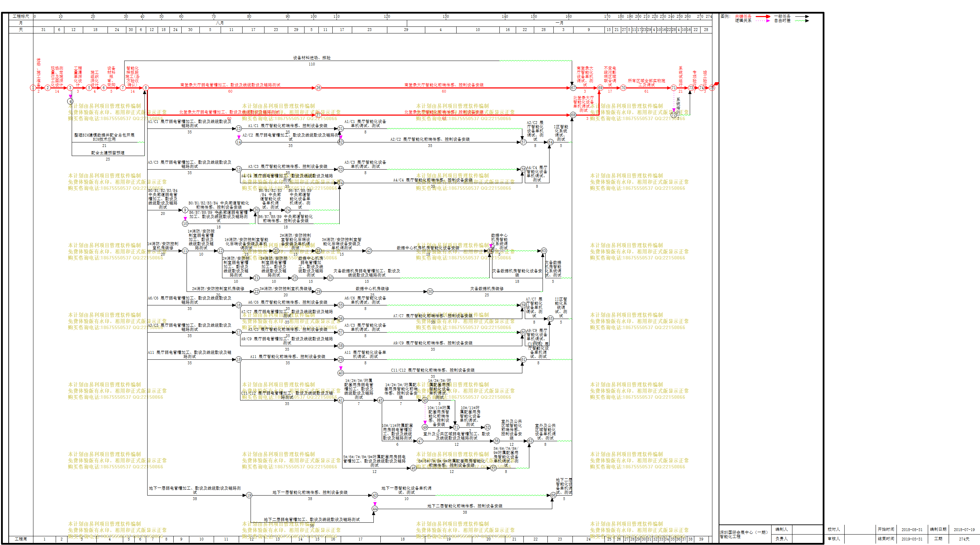Select the 负责人 title block cell
The height and width of the screenshot is (545, 980).
(x=781, y=539)
